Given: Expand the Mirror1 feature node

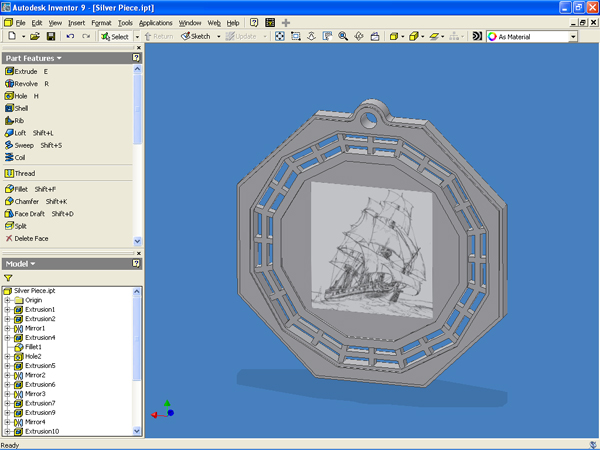Looking at the screenshot, I should click(x=7, y=328).
